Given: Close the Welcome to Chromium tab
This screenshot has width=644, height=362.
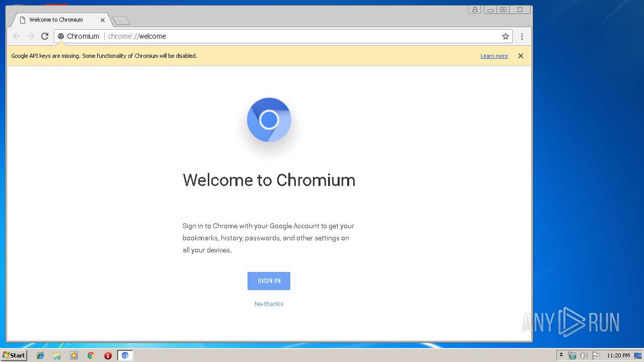Looking at the screenshot, I should click(x=103, y=20).
